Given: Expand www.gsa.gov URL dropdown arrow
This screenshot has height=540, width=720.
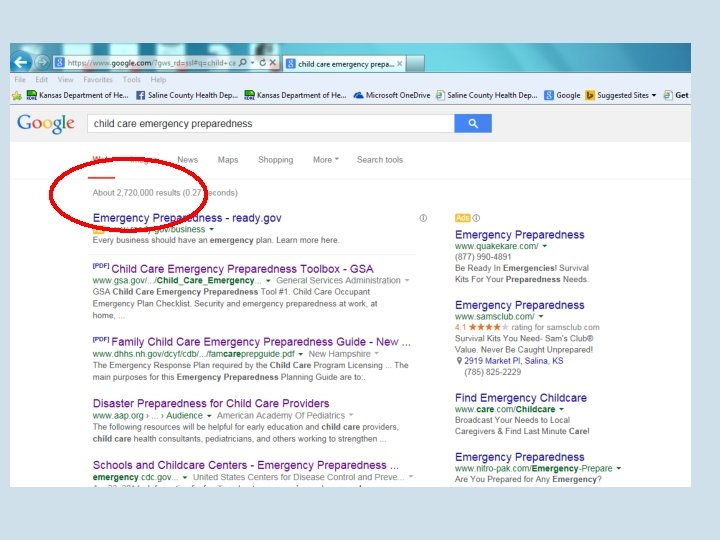Looking at the screenshot, I should pos(268,280).
